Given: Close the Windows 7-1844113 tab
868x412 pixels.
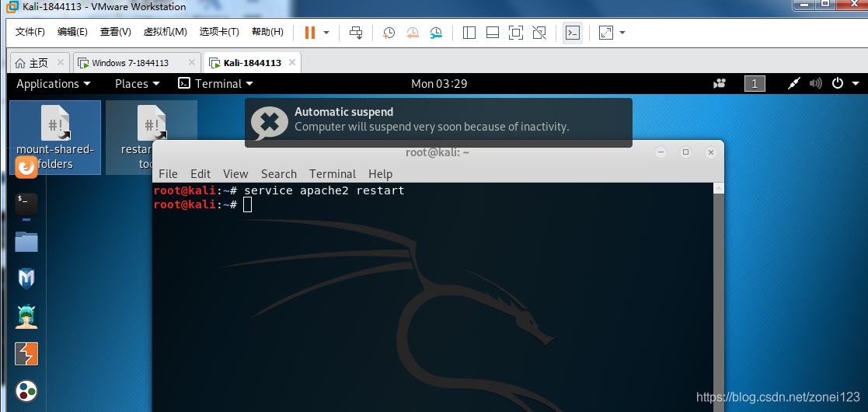Looking at the screenshot, I should [192, 62].
